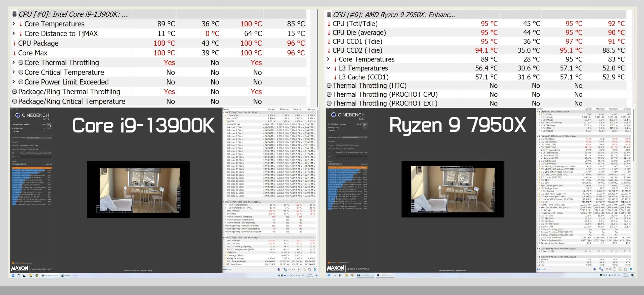644x295 pixels.
Task: Open Start menu on Intel desktop taskbar
Action: click(13, 275)
